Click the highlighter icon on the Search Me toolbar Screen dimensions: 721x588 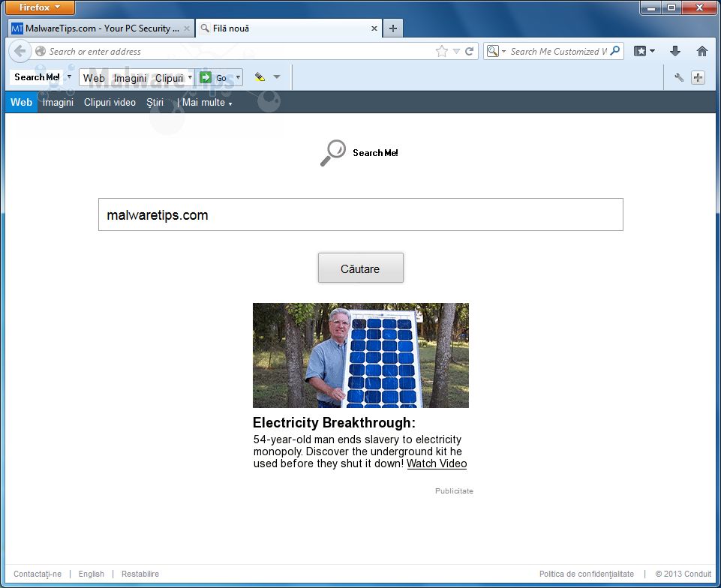point(260,77)
